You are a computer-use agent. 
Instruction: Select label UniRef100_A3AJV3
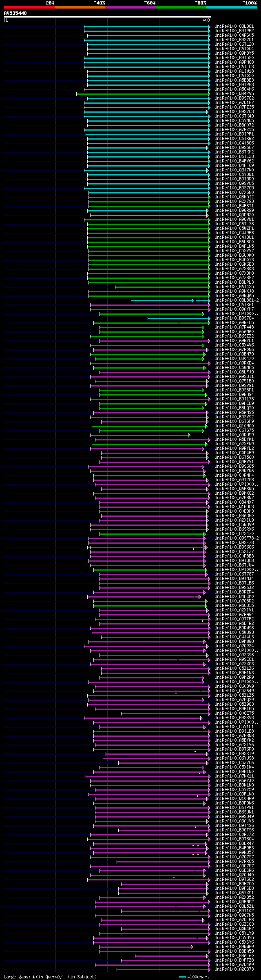pos(234,821)
